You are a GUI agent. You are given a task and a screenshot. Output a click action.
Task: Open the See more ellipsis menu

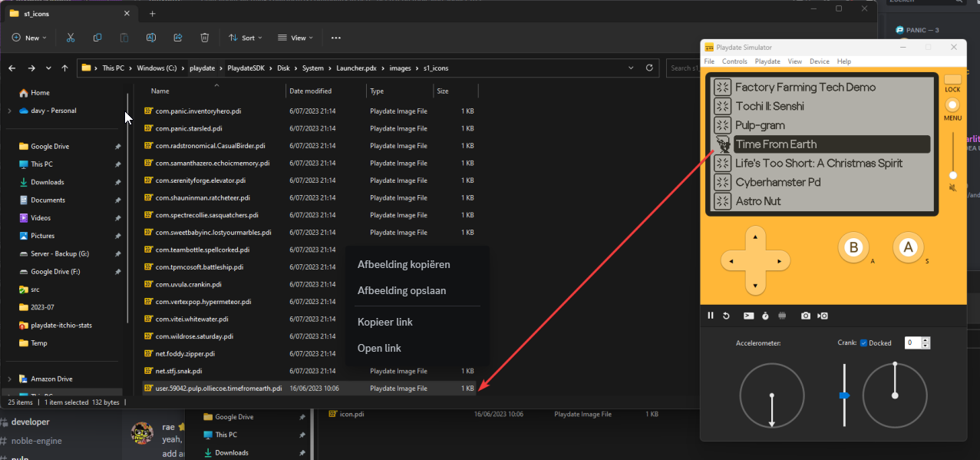click(x=336, y=38)
